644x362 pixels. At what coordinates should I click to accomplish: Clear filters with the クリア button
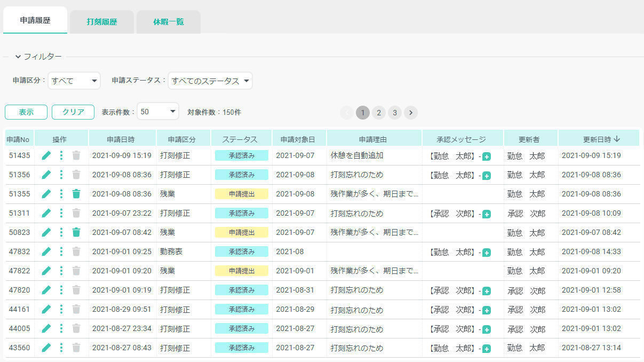(x=73, y=112)
